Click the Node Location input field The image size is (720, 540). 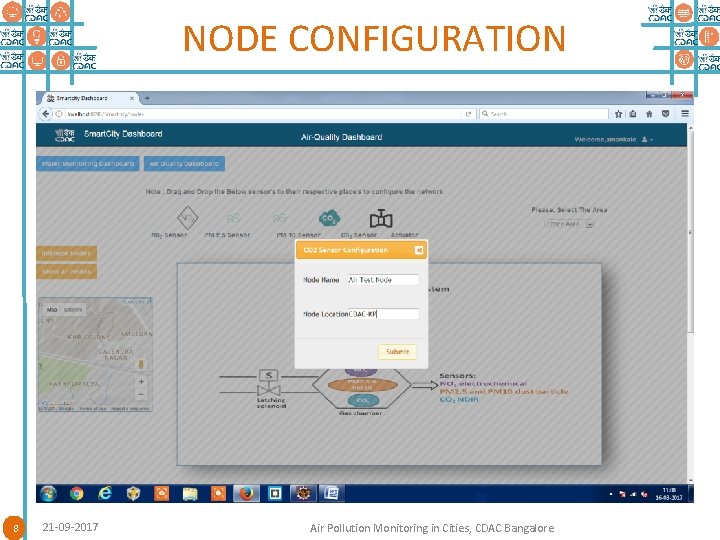point(383,314)
